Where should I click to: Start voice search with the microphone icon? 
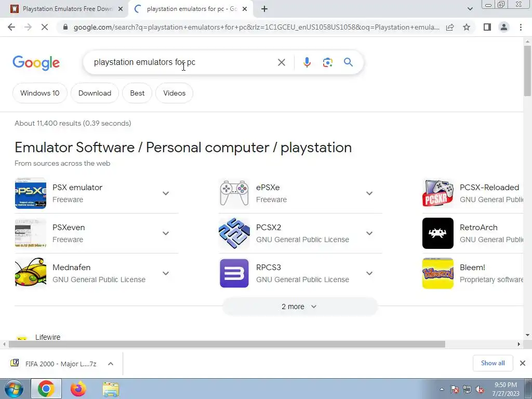[307, 62]
